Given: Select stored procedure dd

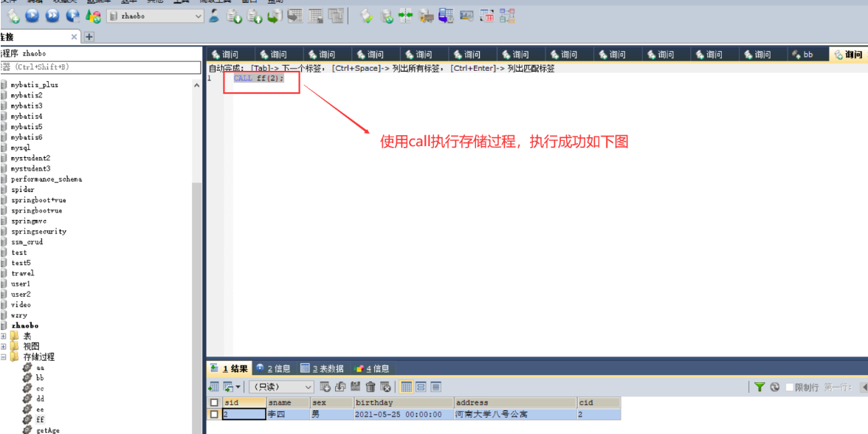Looking at the screenshot, I should click(x=40, y=399).
